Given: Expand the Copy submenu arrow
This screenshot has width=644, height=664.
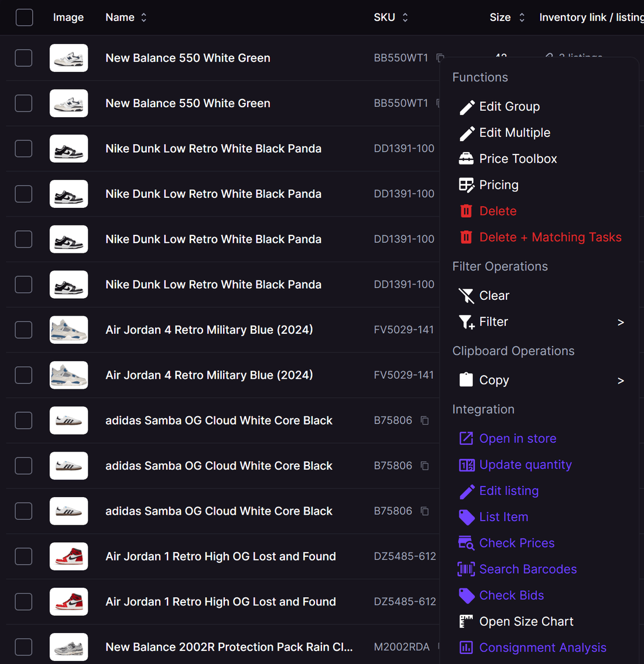Looking at the screenshot, I should [621, 381].
